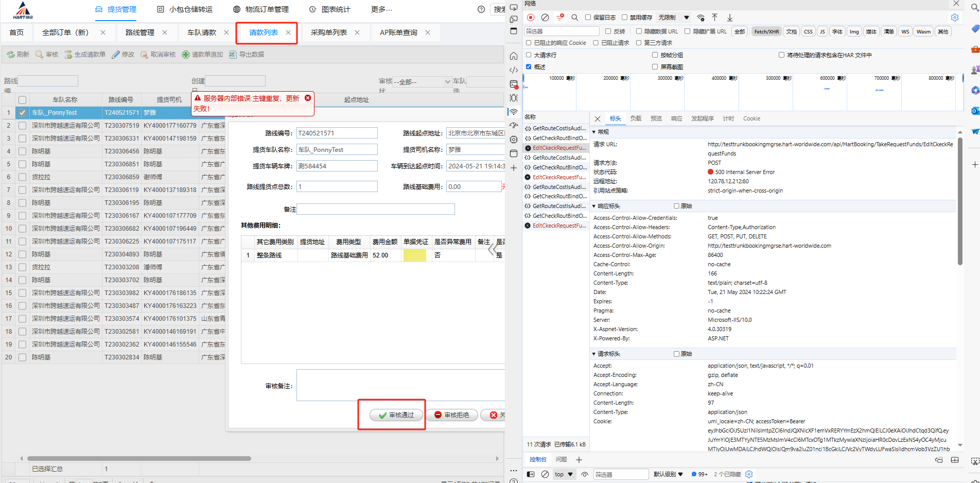Switch to the 采购单列表 tab
Viewport: 980px width, 483px height.
coord(328,32)
